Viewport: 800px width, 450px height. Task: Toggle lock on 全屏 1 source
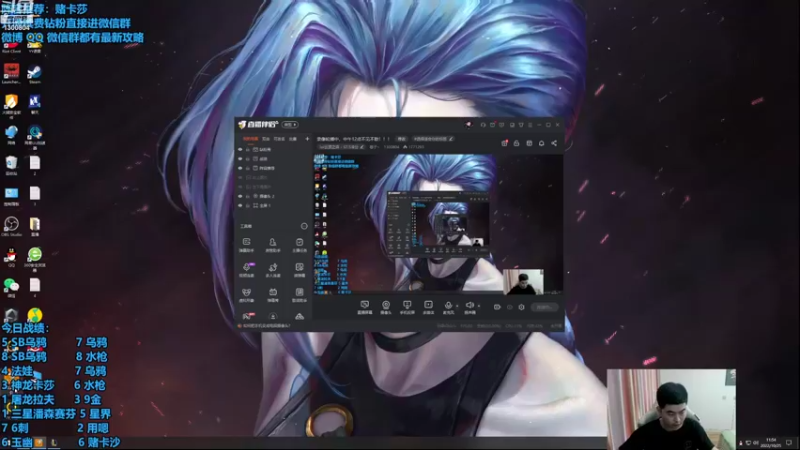248,205
